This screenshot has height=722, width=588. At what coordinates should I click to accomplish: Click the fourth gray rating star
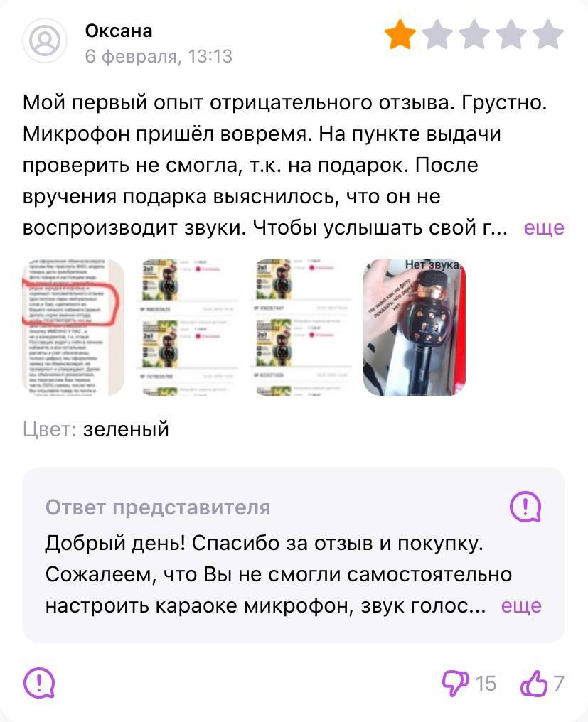coord(511,35)
